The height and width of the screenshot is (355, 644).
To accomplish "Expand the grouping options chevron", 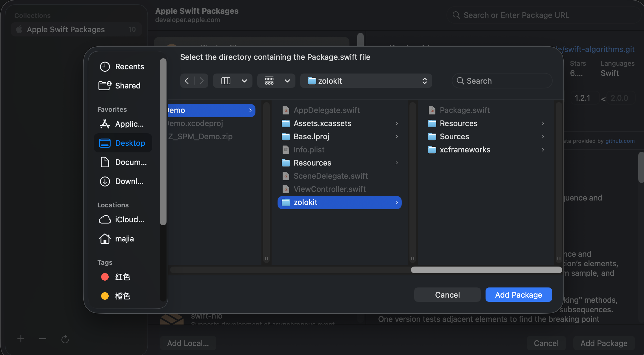I will tap(287, 81).
